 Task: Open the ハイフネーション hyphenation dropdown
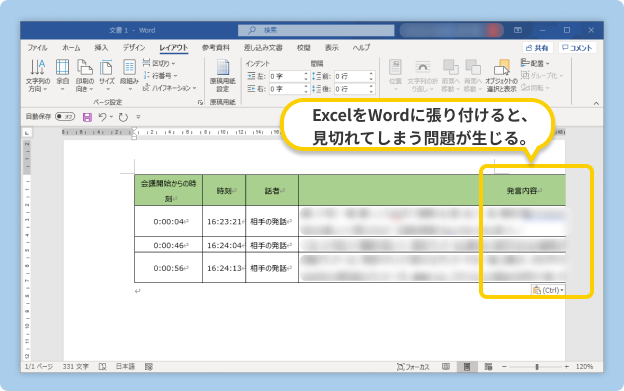pyautogui.click(x=170, y=88)
